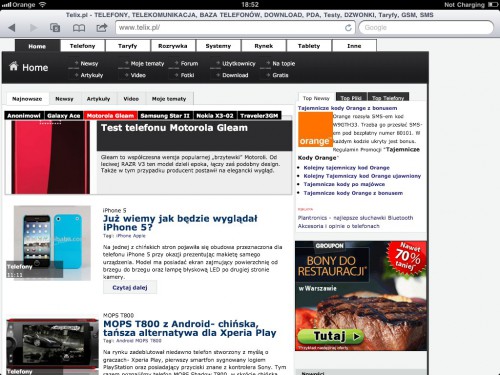The width and height of the screenshot is (500, 375).
Task: Go to Newsy in dark submenu
Action: point(89,63)
